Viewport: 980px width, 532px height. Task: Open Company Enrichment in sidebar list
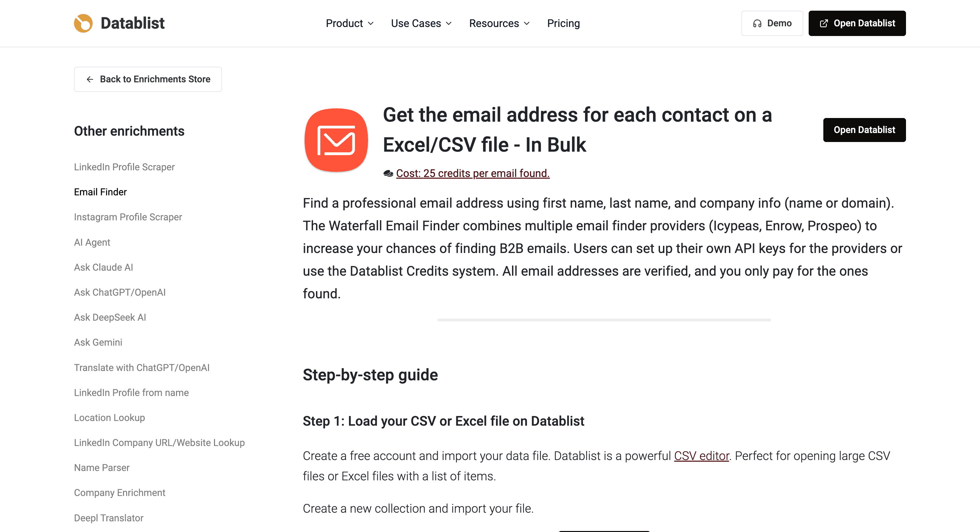click(x=119, y=492)
